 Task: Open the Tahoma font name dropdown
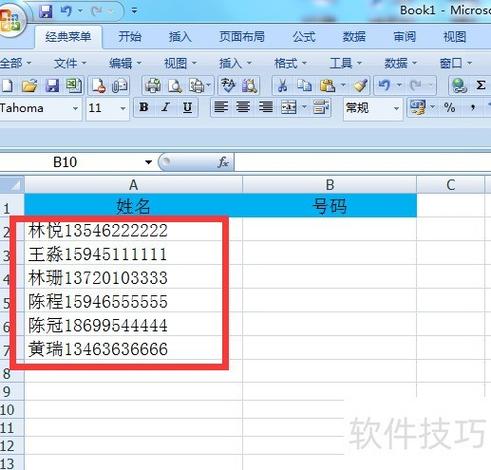(x=75, y=108)
